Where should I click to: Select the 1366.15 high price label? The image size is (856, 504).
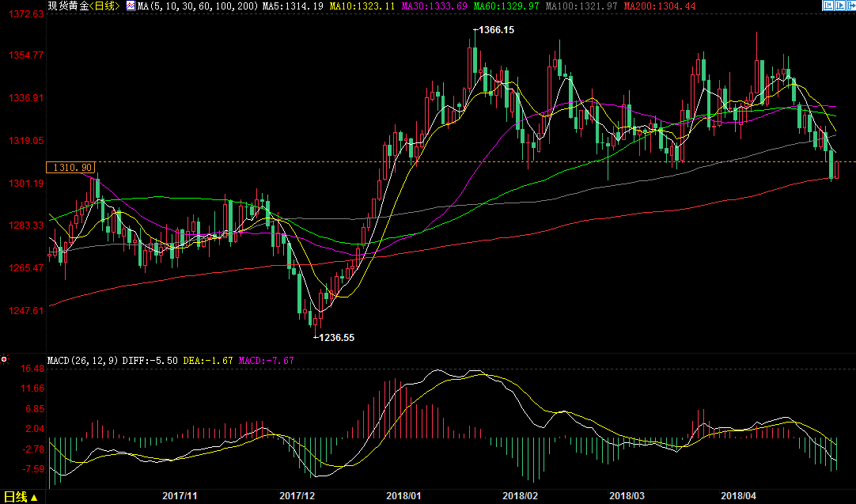point(496,30)
